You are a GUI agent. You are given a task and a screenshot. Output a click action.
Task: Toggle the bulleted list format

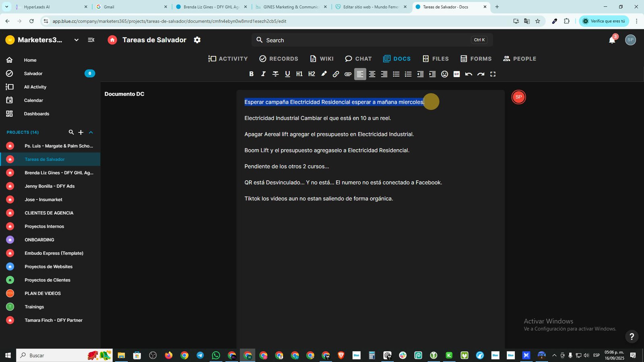(x=396, y=74)
